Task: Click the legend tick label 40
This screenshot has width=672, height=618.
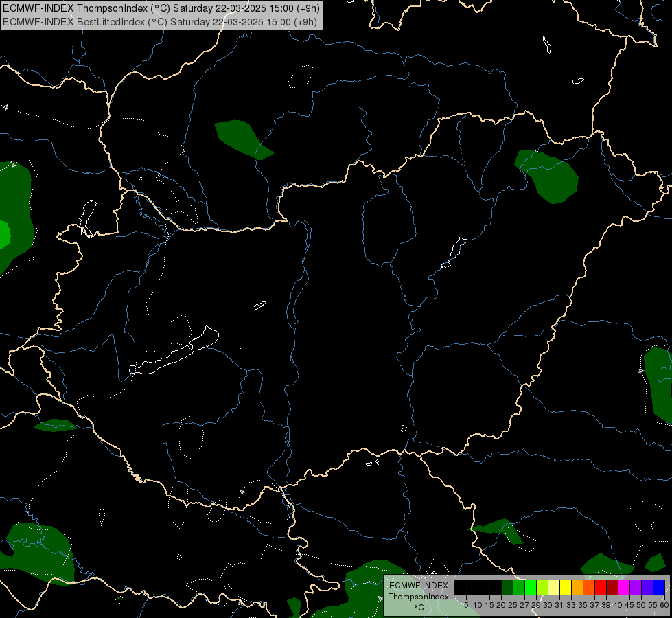Action: [618, 605]
